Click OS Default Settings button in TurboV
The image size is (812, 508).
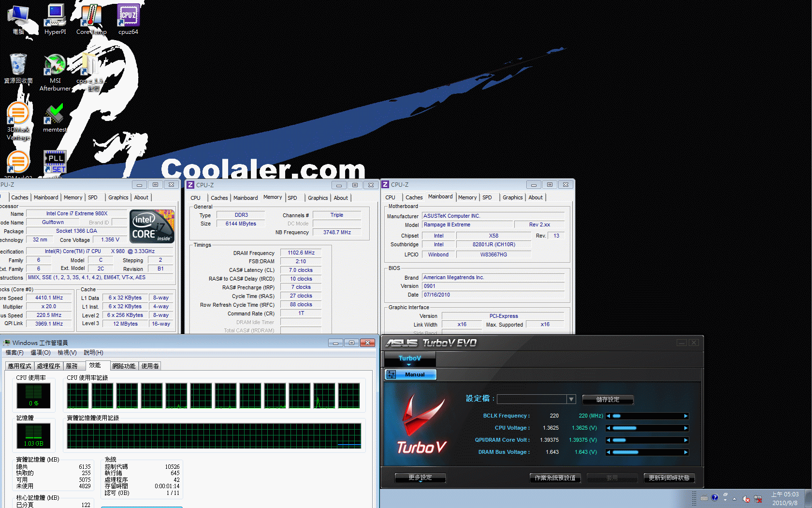click(x=555, y=478)
